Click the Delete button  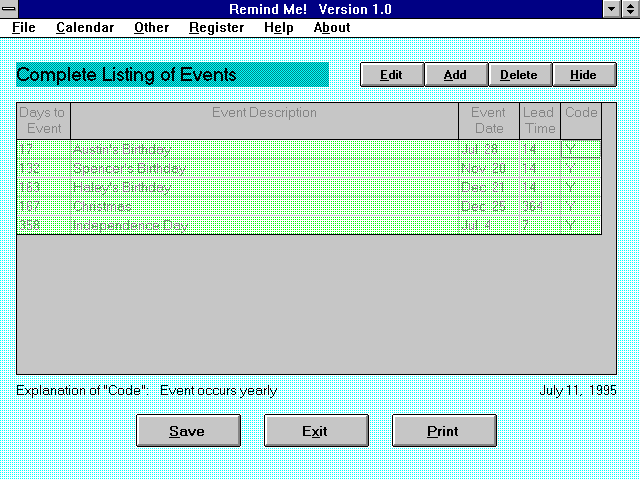tap(519, 75)
